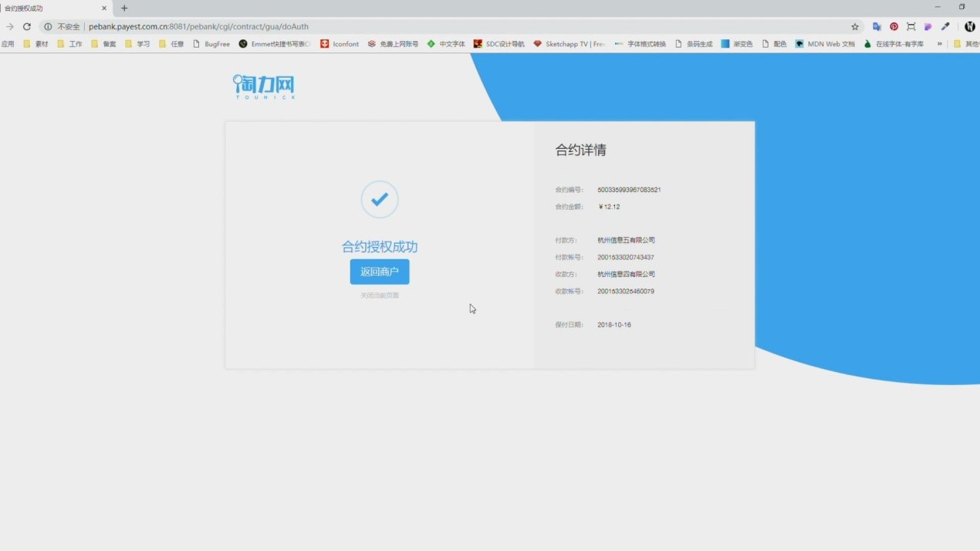This screenshot has width=980, height=551.
Task: Click the 不安全 site info indicator
Action: (x=62, y=26)
